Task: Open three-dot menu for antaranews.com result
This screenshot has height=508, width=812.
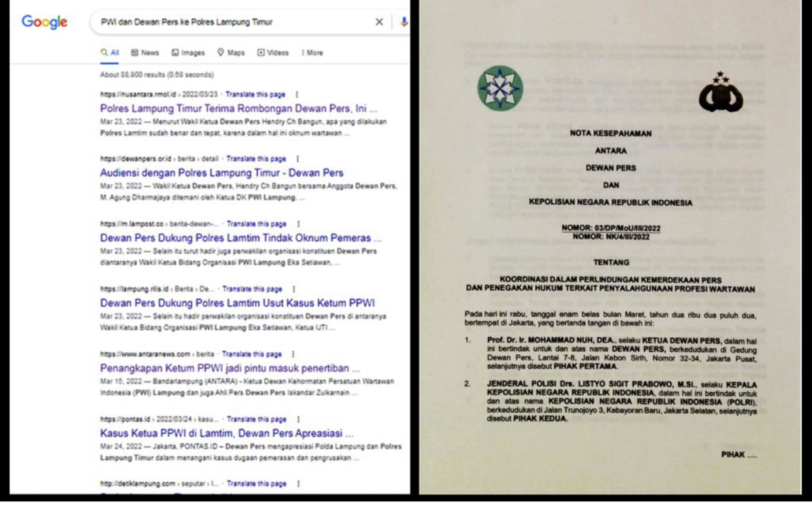Action: pyautogui.click(x=294, y=354)
